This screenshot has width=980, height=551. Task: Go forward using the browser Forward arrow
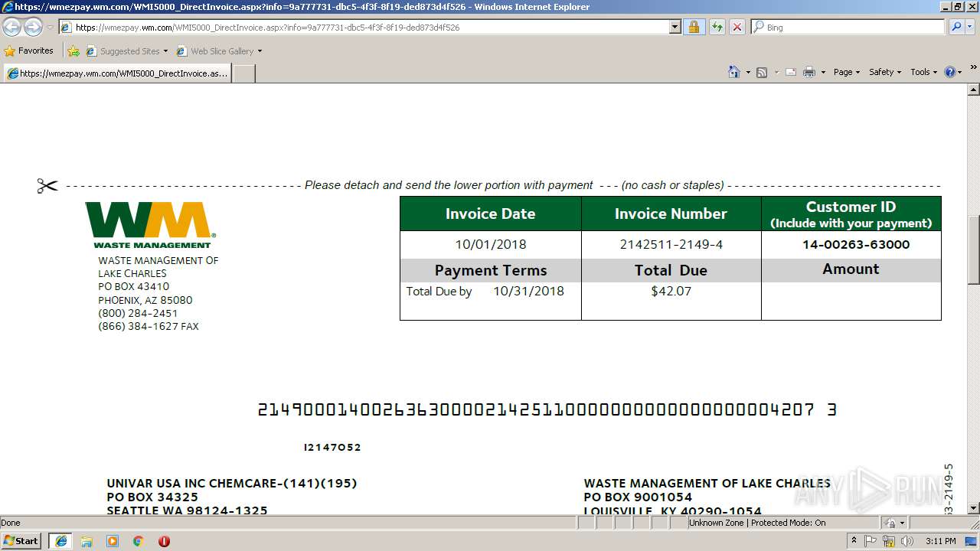tap(33, 27)
